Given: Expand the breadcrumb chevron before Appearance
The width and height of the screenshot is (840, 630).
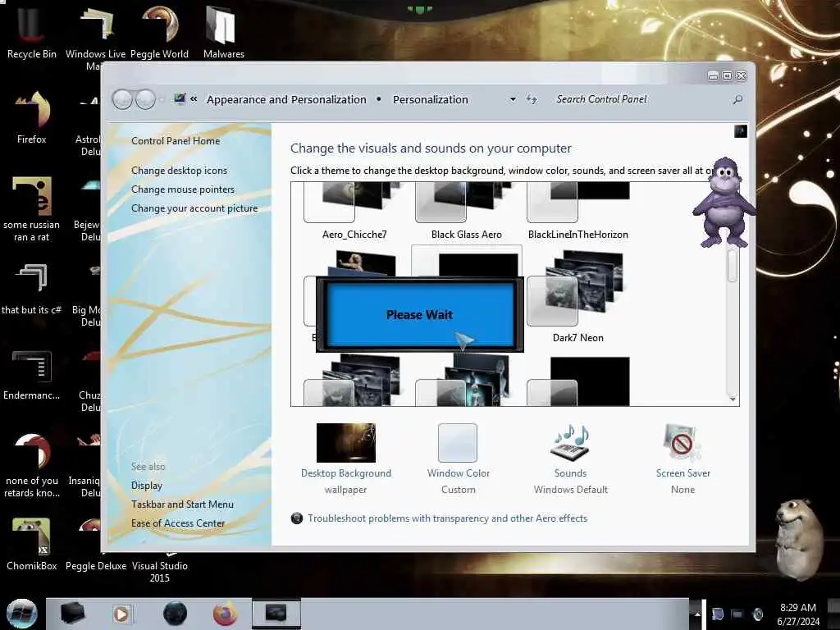Looking at the screenshot, I should [194, 99].
